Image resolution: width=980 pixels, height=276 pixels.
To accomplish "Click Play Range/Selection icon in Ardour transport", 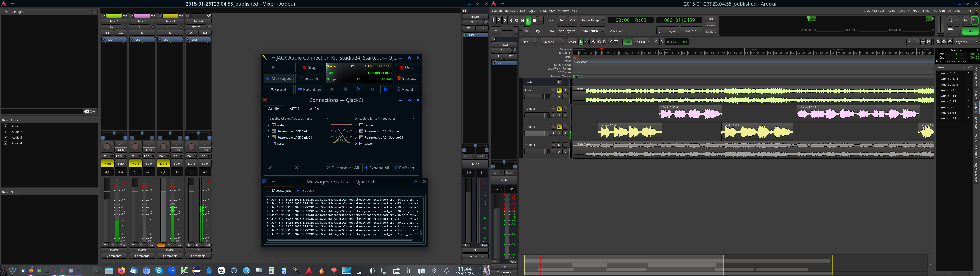I will pos(522,21).
